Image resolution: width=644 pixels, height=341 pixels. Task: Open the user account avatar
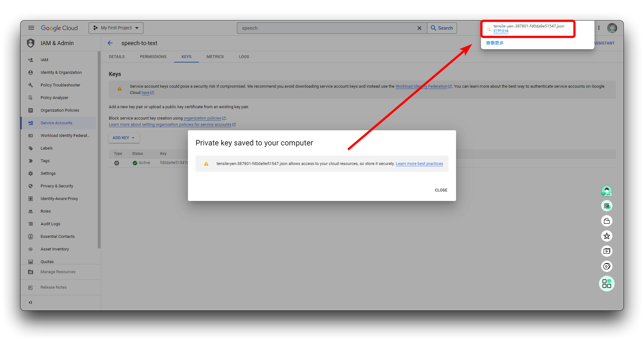point(612,28)
